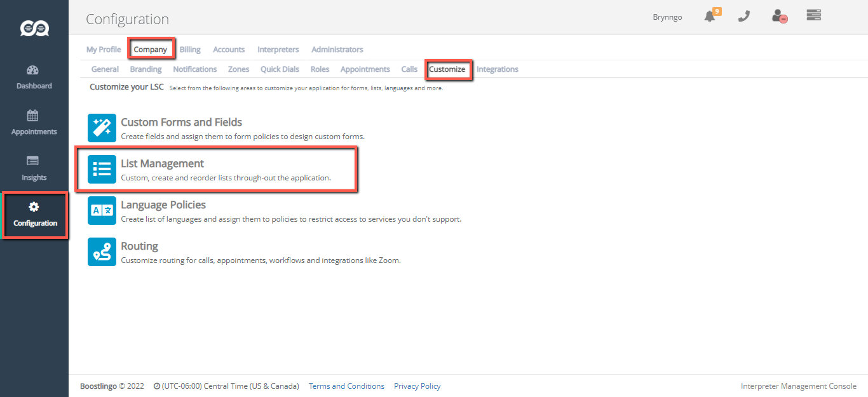Open Terms and Conditions link
Screen dimensions: 868x397
pyautogui.click(x=346, y=386)
